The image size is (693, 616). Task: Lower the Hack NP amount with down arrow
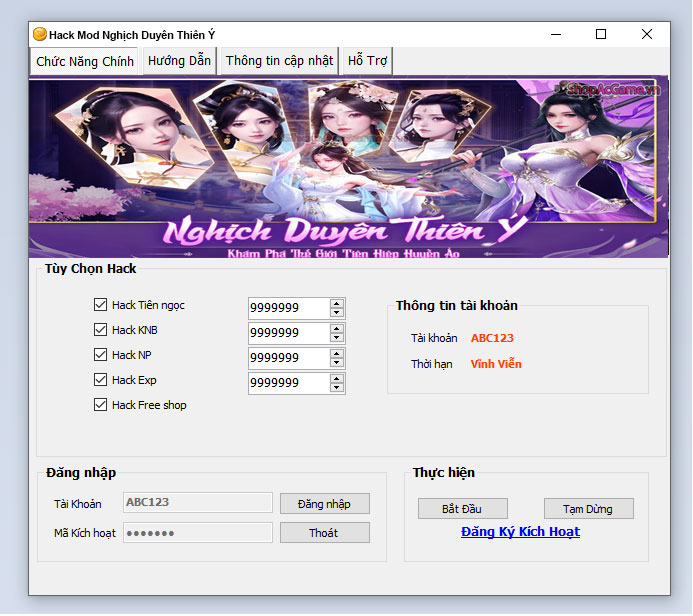tap(337, 363)
